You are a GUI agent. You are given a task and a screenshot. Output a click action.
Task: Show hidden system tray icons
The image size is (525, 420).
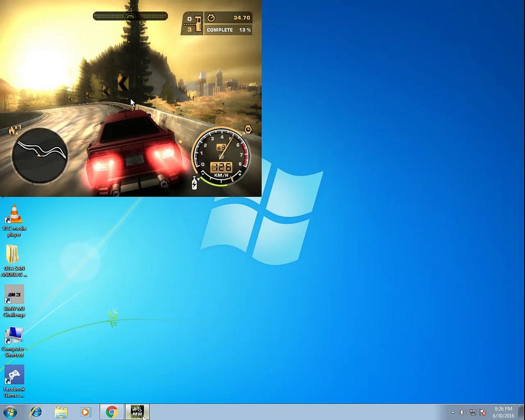point(453,412)
